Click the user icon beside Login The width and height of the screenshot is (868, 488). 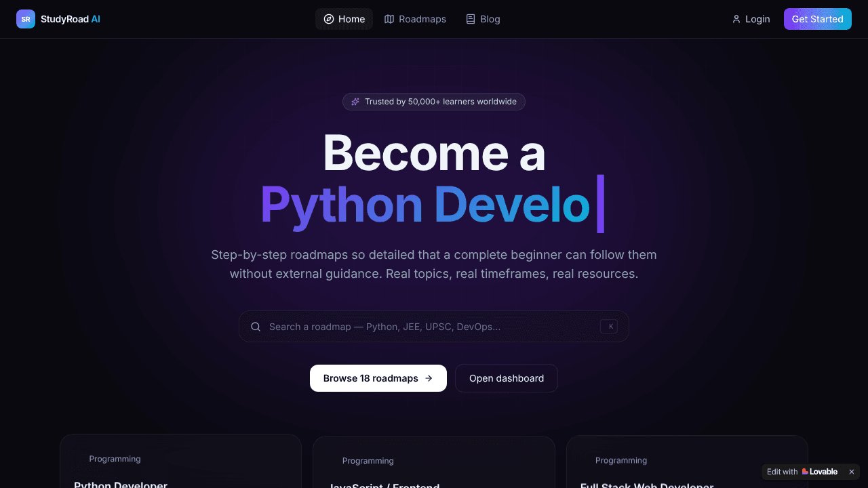coord(736,19)
